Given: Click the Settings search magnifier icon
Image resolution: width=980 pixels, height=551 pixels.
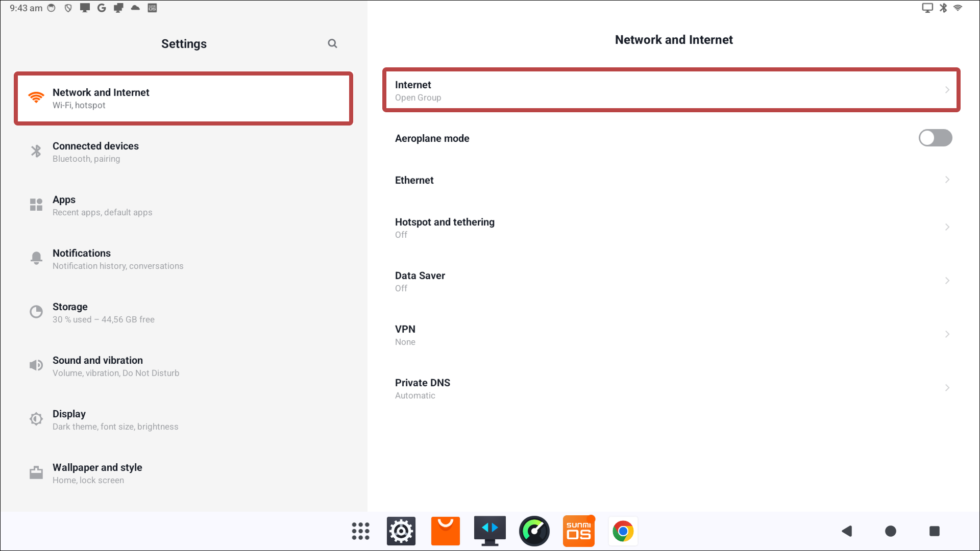Looking at the screenshot, I should coord(332,43).
